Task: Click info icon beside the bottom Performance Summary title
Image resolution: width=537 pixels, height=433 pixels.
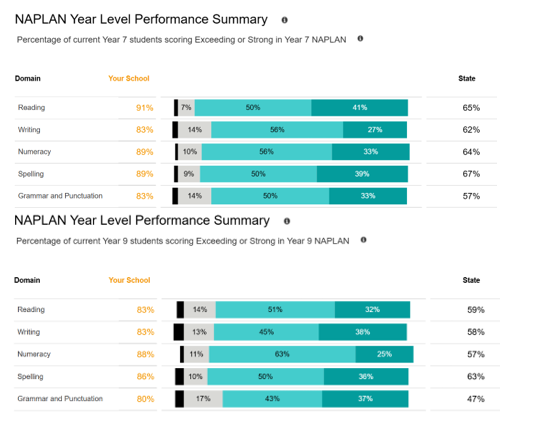Action: click(x=287, y=221)
